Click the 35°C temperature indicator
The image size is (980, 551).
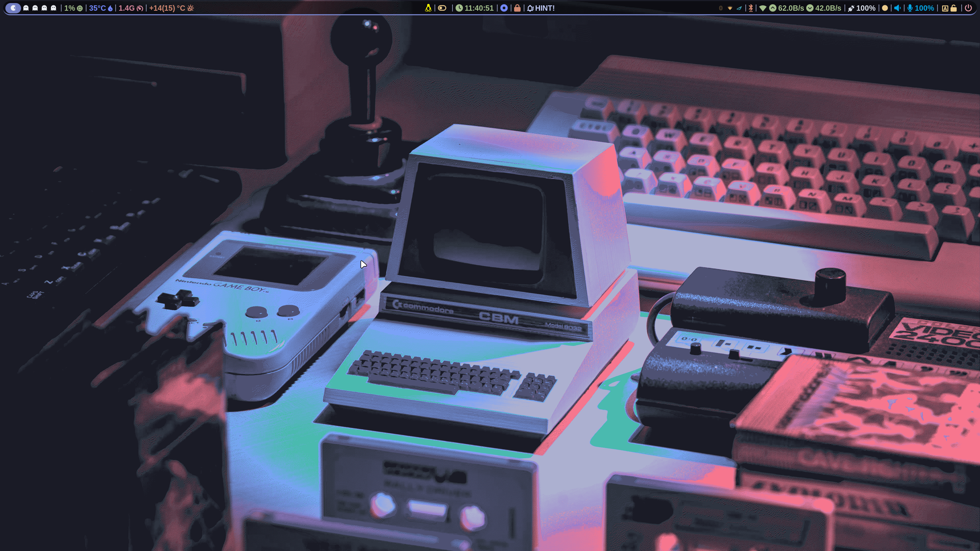[100, 8]
